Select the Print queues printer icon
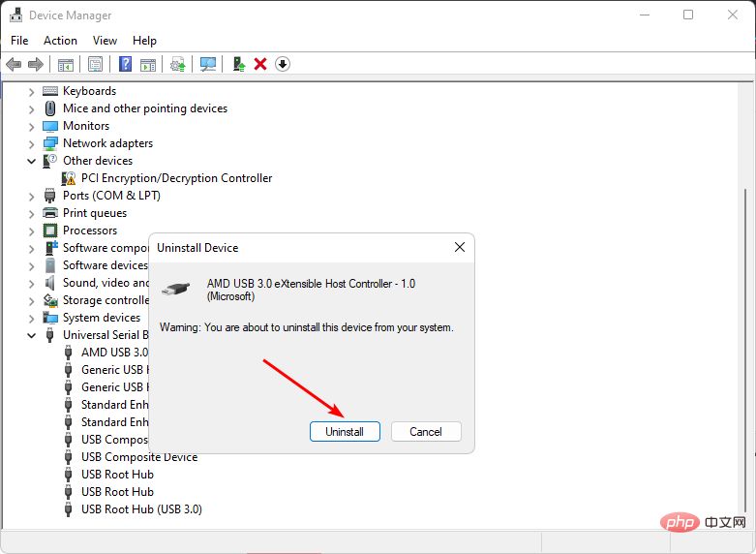The image size is (756, 554). tap(50, 213)
